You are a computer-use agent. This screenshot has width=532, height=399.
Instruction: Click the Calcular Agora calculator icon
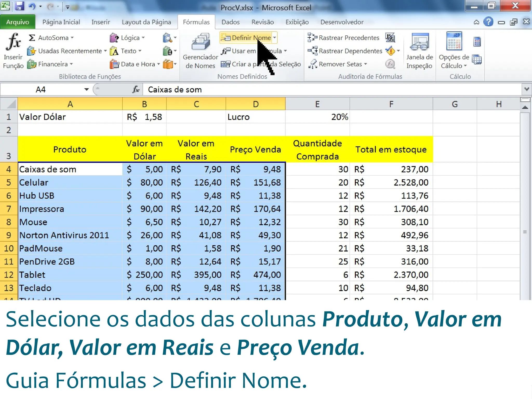pos(477,42)
